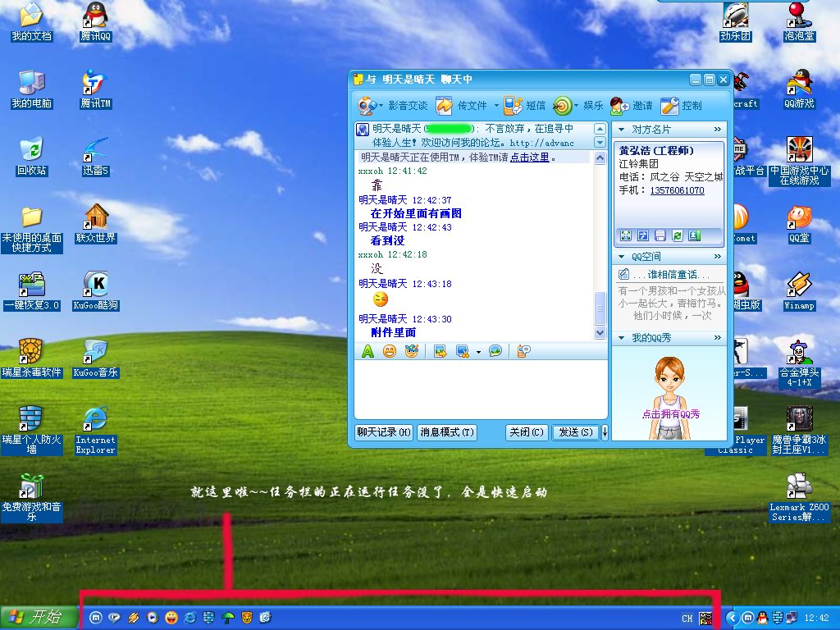Click the message input text area

(x=481, y=390)
